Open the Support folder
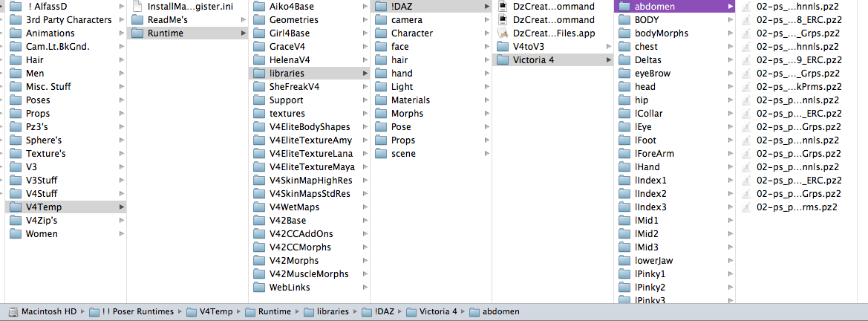The image size is (868, 321). [310, 100]
